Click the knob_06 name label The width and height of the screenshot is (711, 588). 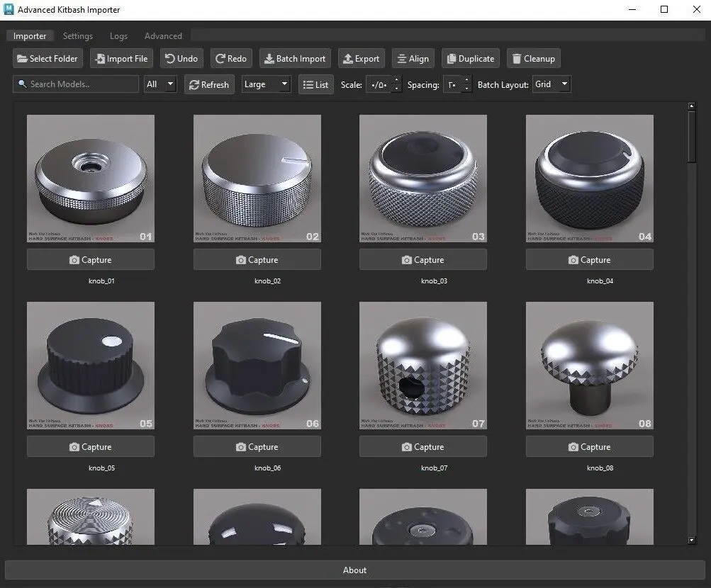267,468
